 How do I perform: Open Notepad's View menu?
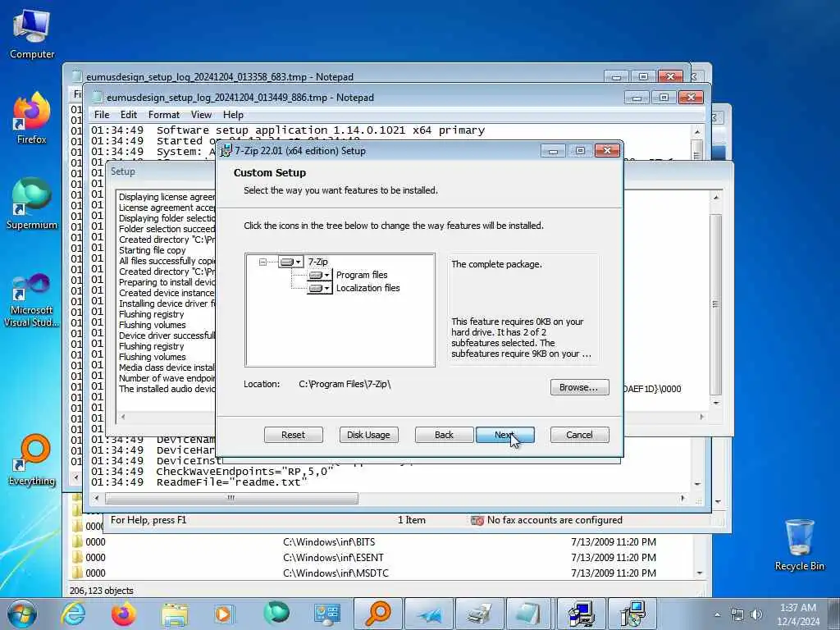(x=201, y=115)
